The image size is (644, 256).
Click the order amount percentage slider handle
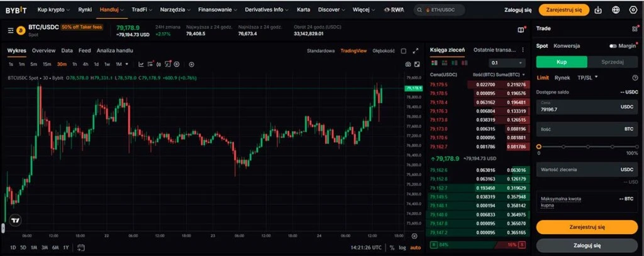pos(539,147)
